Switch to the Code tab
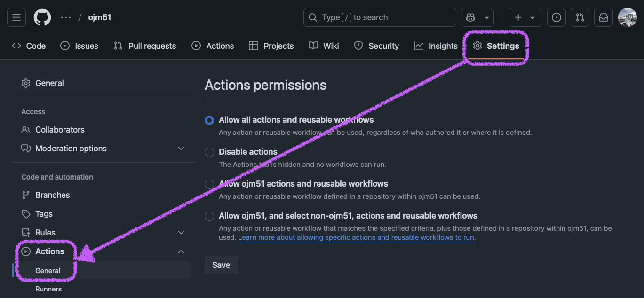 click(x=29, y=46)
